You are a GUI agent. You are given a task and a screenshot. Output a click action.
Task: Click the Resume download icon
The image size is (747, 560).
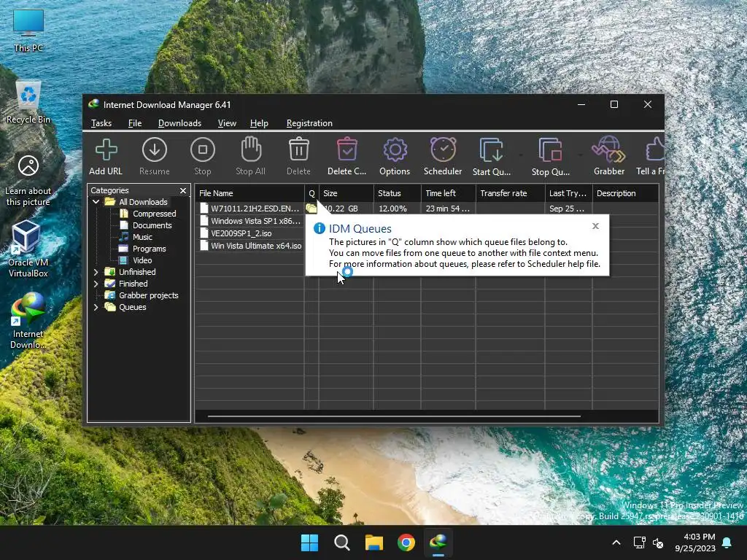tap(155, 150)
